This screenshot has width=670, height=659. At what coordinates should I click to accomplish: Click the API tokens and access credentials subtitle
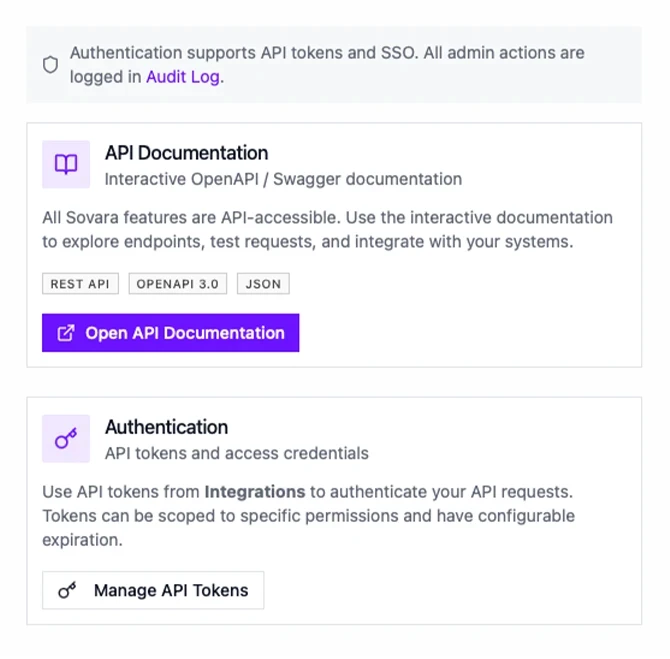236,453
